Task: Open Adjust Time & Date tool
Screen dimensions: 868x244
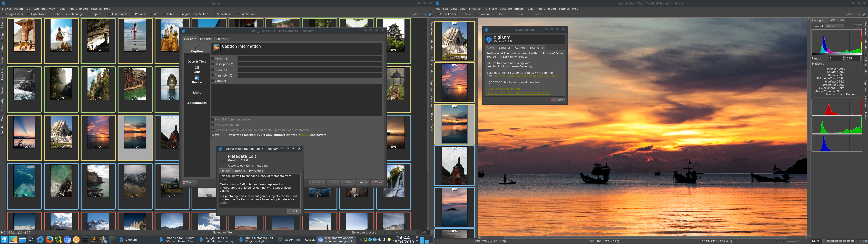Action: click(193, 14)
